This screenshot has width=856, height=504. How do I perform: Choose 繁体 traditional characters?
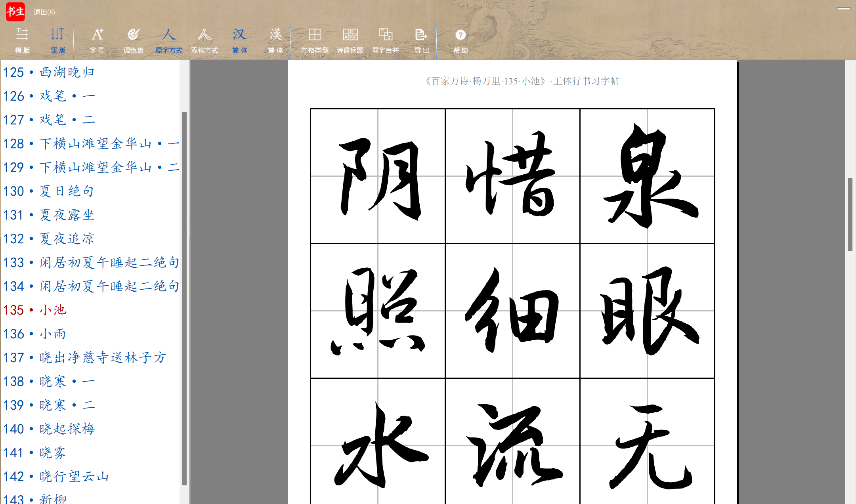[x=275, y=40]
